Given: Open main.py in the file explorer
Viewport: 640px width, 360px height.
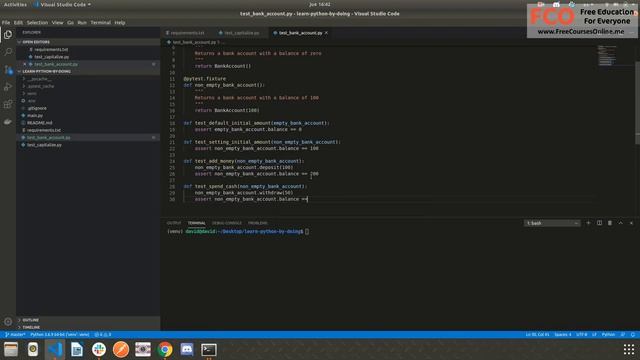Looking at the screenshot, I should point(88,116).
